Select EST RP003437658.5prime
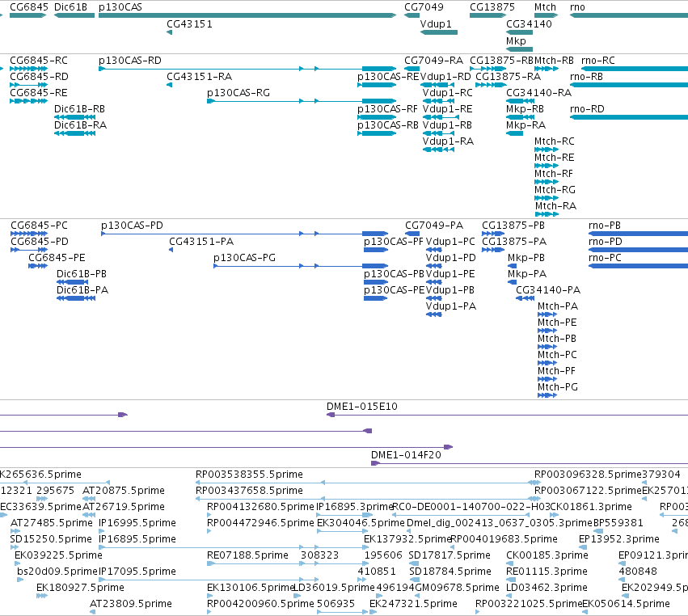 tap(249, 491)
